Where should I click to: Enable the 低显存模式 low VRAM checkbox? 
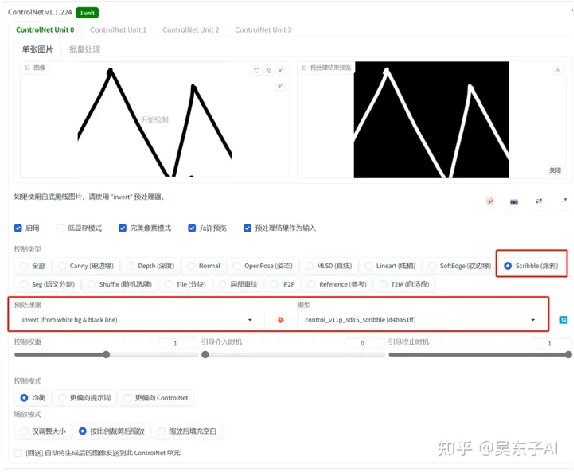(60, 228)
